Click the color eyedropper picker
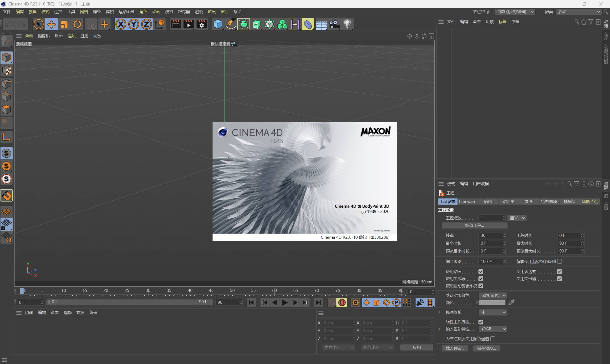Image resolution: width=610 pixels, height=364 pixels. click(511, 303)
